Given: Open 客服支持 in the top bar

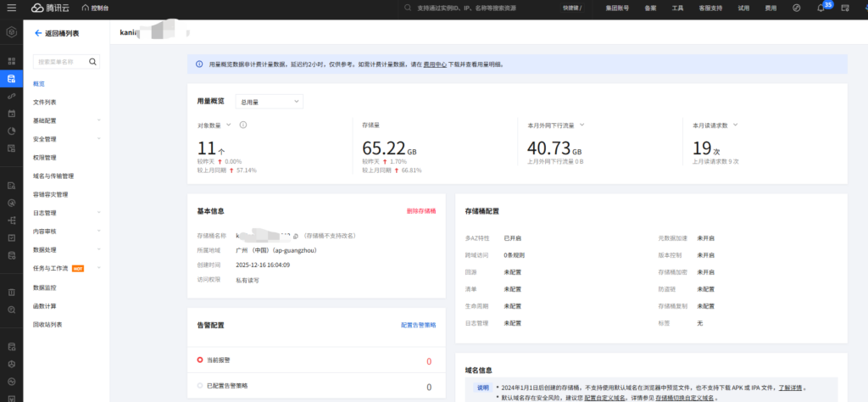Looking at the screenshot, I should pos(710,8).
